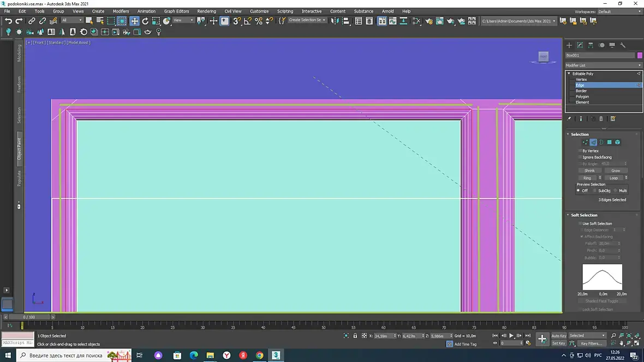Open the Animation menu
The image size is (644, 362).
tap(146, 11)
